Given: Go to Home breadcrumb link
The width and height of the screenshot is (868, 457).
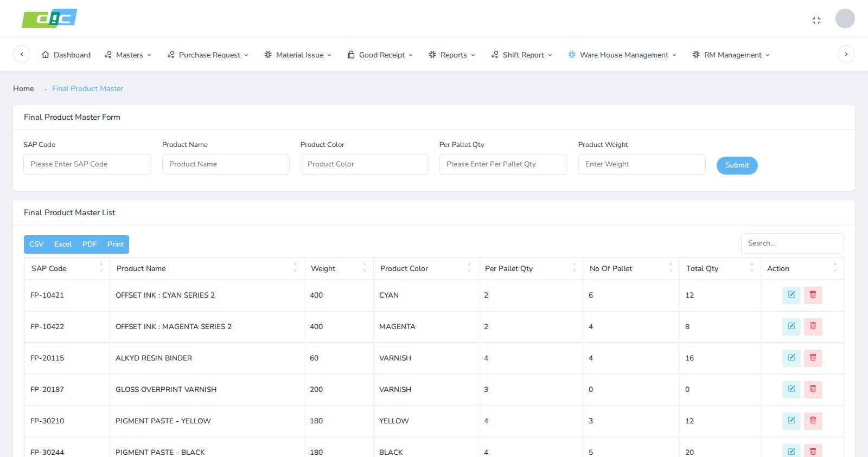Looking at the screenshot, I should click(x=23, y=88).
